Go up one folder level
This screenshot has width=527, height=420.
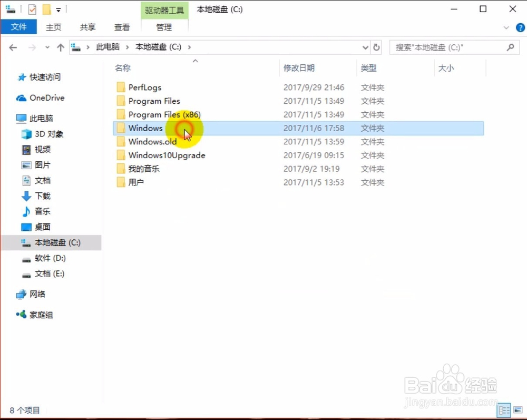[61, 48]
